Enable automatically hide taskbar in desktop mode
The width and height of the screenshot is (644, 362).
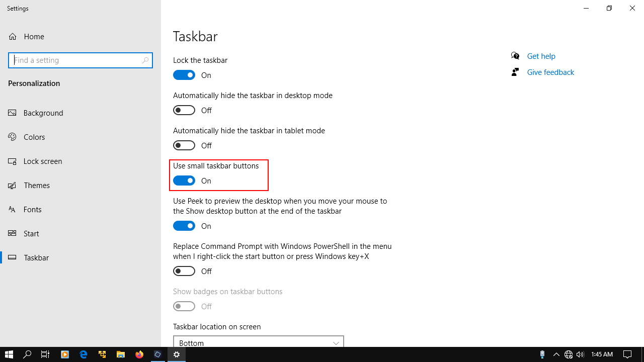[x=184, y=110]
